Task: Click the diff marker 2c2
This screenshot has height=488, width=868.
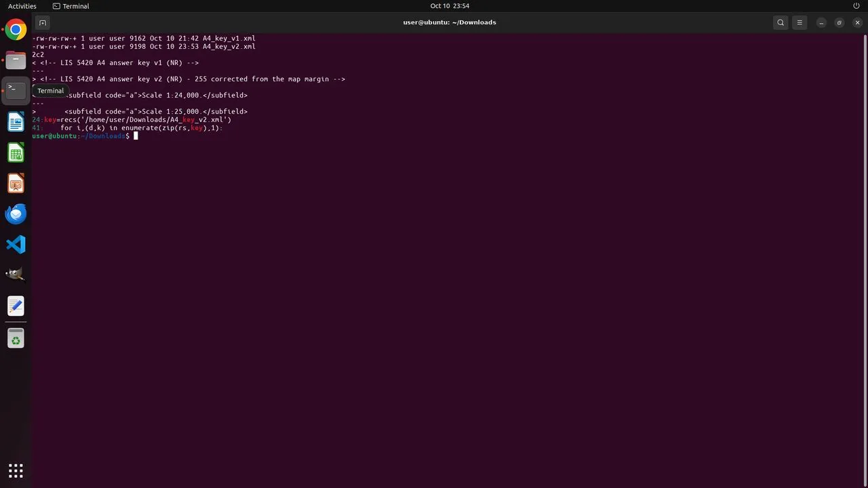Action: (38, 55)
